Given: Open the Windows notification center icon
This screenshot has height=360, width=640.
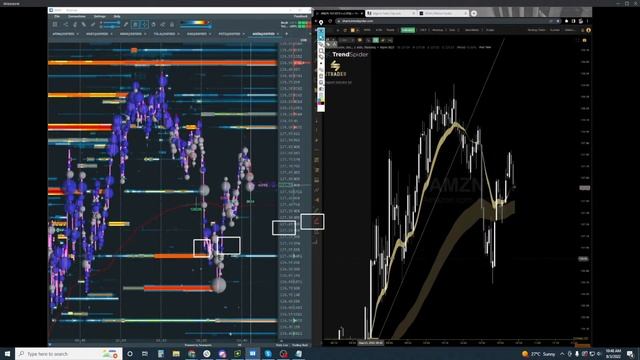Looking at the screenshot, I should (630, 353).
